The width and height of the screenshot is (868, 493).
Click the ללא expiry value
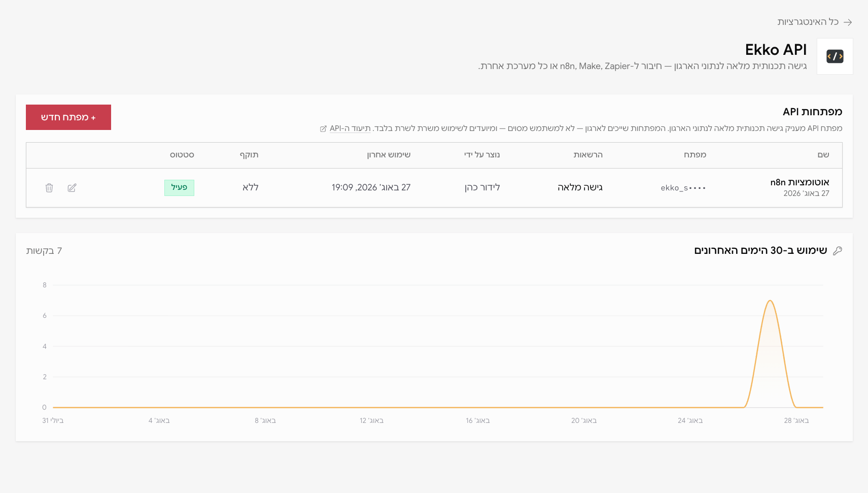pyautogui.click(x=251, y=187)
